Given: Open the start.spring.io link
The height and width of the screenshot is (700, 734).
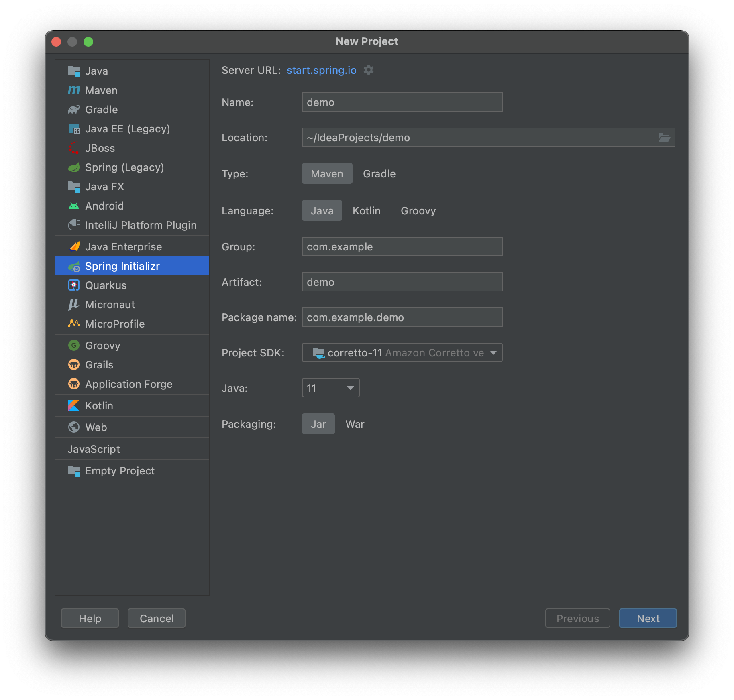Looking at the screenshot, I should (x=322, y=70).
